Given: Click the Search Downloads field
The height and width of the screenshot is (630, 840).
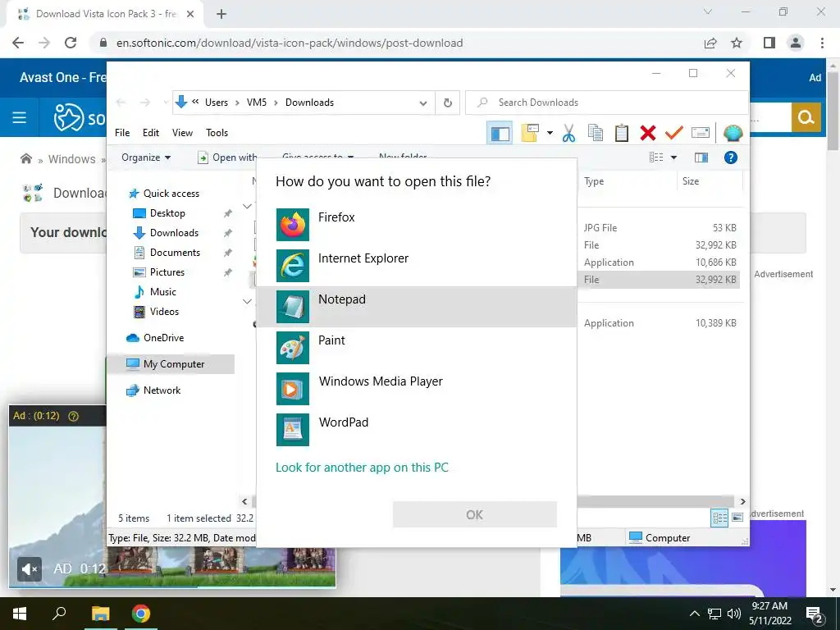Looking at the screenshot, I should [606, 103].
